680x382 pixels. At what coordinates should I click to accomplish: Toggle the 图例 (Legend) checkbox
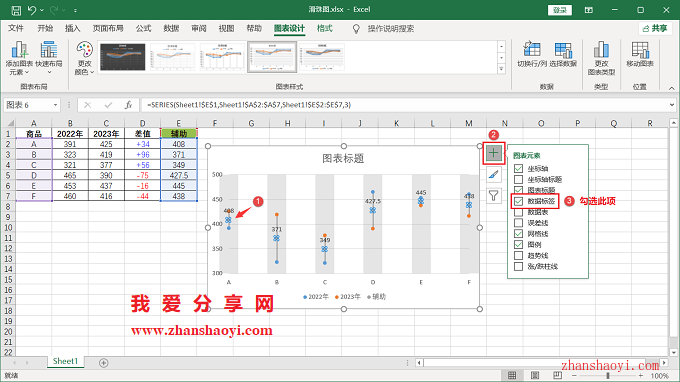pos(518,245)
